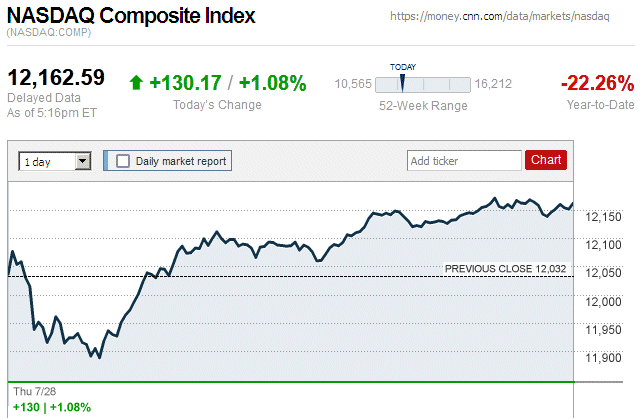This screenshot has height=420, width=640.
Task: Click the +130 | +1.08% summary below chart
Action: click(52, 407)
